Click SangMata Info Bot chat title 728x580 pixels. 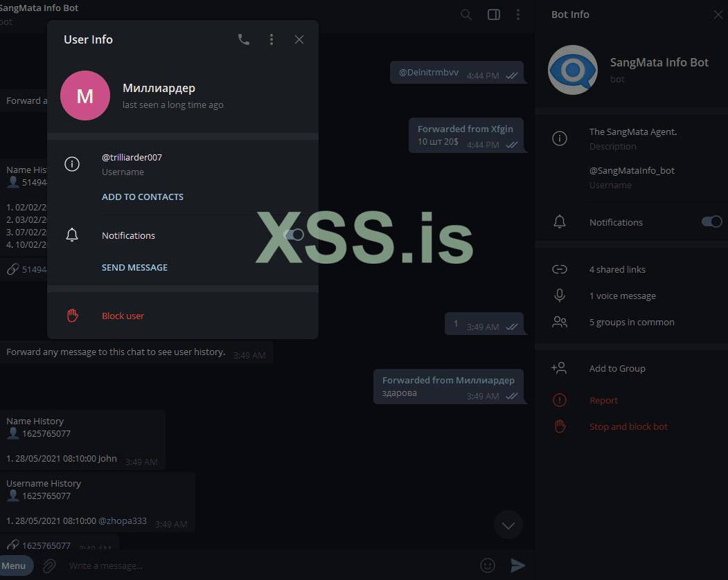click(x=39, y=8)
